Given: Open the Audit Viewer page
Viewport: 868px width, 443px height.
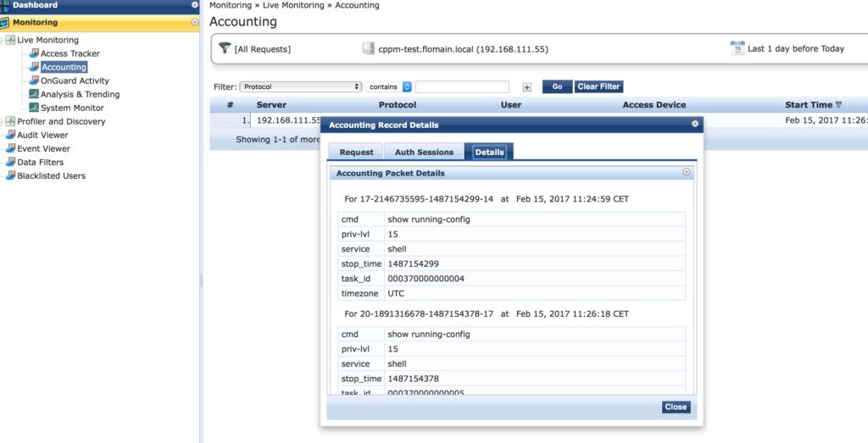Looking at the screenshot, I should coord(42,135).
